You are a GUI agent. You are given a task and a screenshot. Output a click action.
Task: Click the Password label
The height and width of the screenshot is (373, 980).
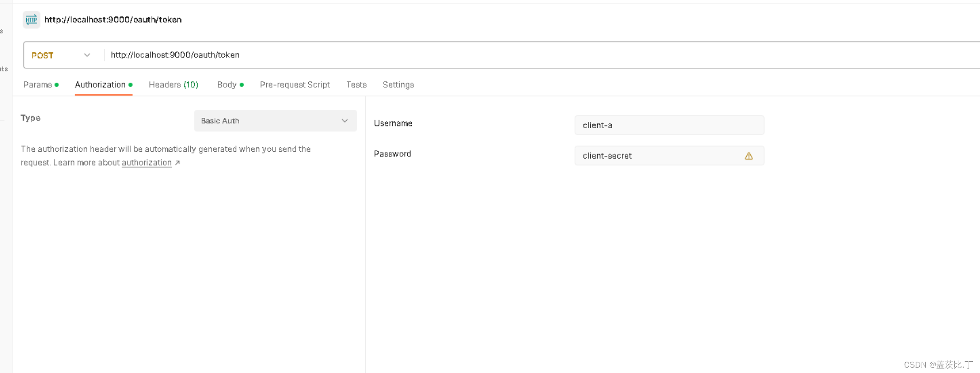[x=392, y=154]
